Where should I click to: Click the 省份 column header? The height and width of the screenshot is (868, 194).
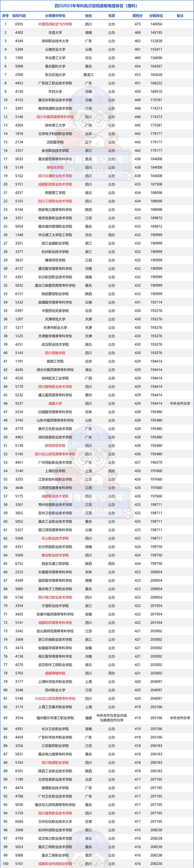88,15
